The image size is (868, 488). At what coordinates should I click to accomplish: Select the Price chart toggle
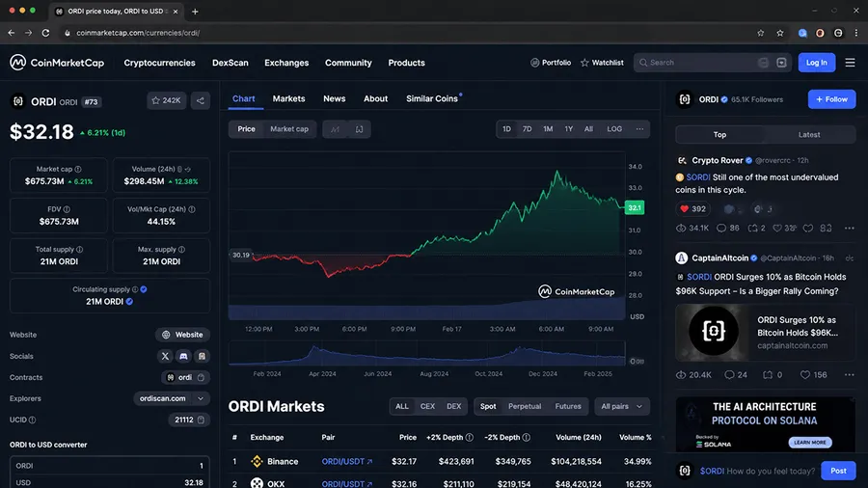tap(246, 129)
